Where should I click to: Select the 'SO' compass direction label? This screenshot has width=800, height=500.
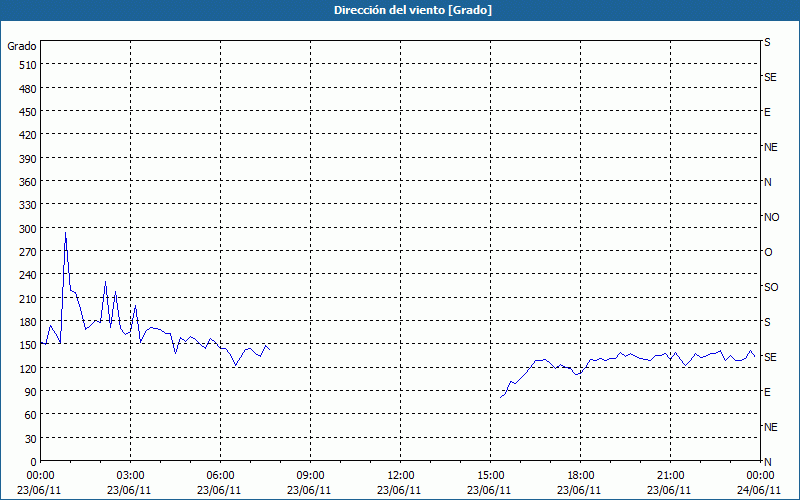click(x=771, y=287)
